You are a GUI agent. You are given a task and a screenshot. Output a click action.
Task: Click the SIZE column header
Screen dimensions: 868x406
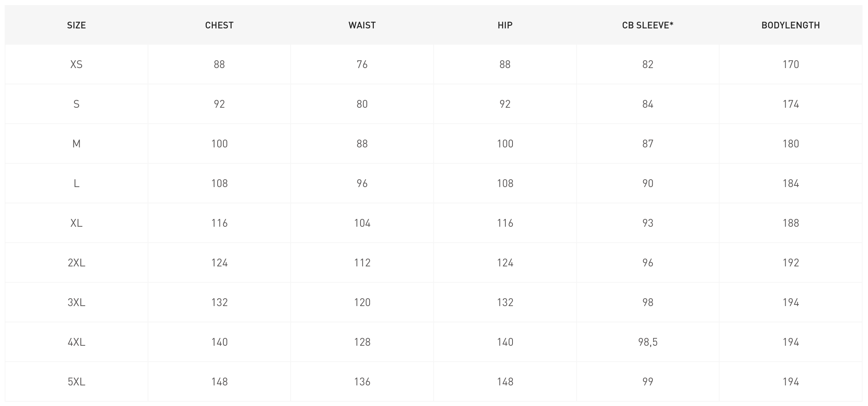coord(76,25)
